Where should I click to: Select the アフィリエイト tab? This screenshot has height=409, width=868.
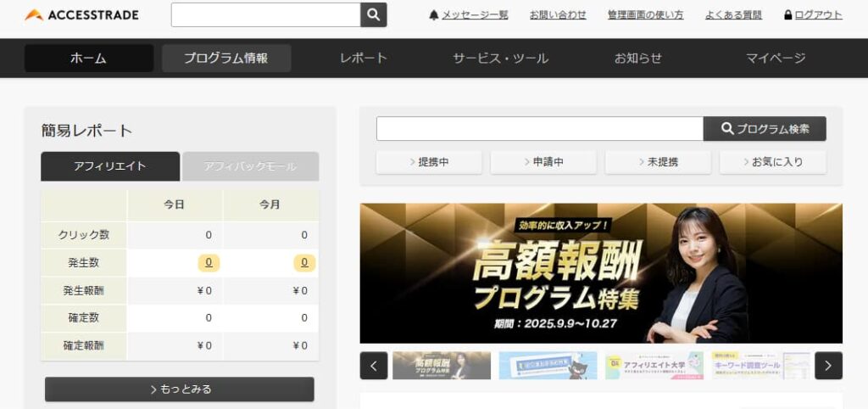pyautogui.click(x=110, y=166)
